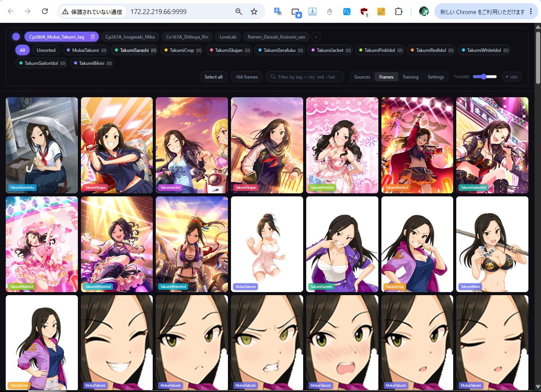Click the purple circle app logo
This screenshot has height=392, width=541.
tap(16, 37)
